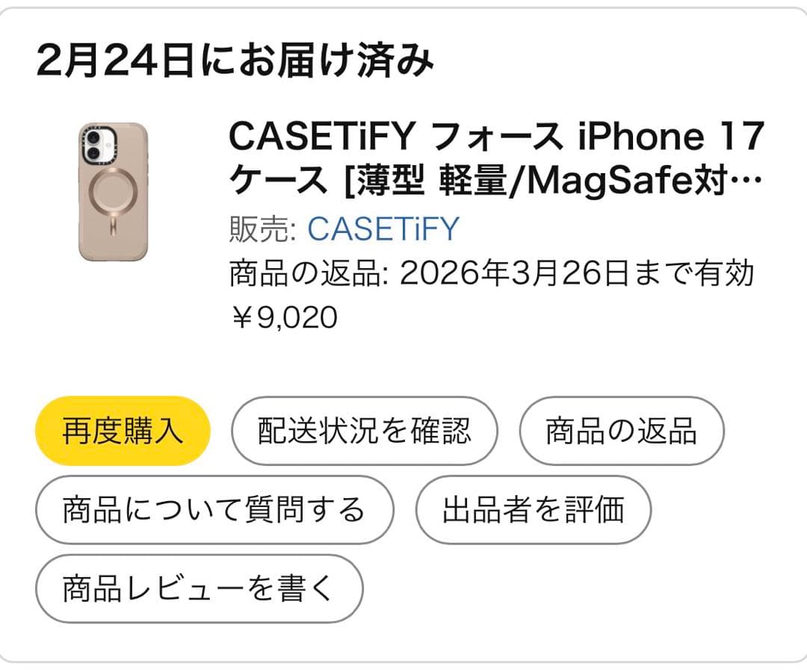Viewport: 807px width, 672px height.
Task: Write a review via 商品レビューを書く
Action: click(x=200, y=588)
